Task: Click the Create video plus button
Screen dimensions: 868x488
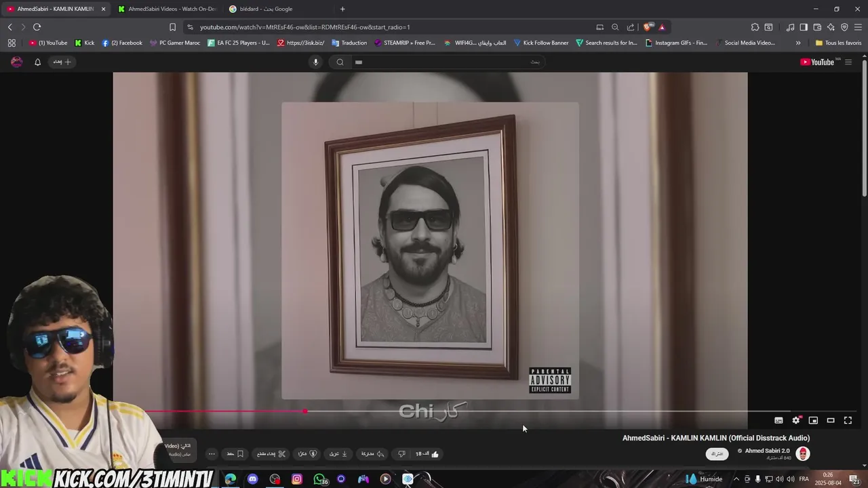Action: 62,62
